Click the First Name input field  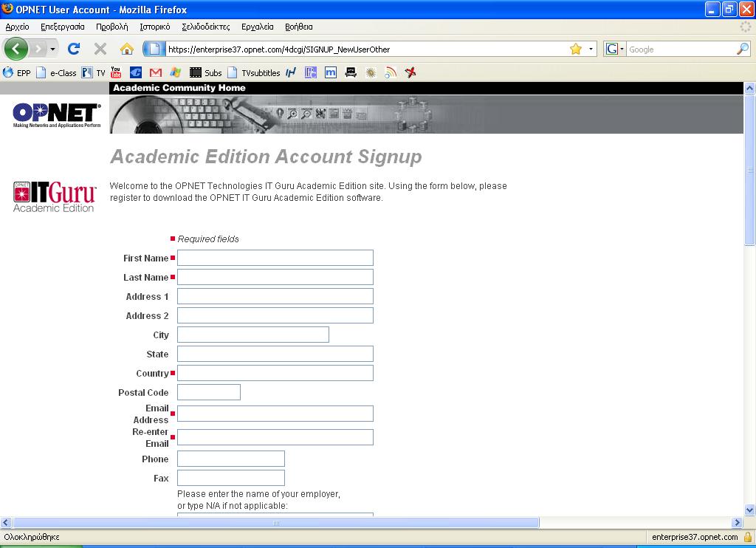pyautogui.click(x=275, y=258)
